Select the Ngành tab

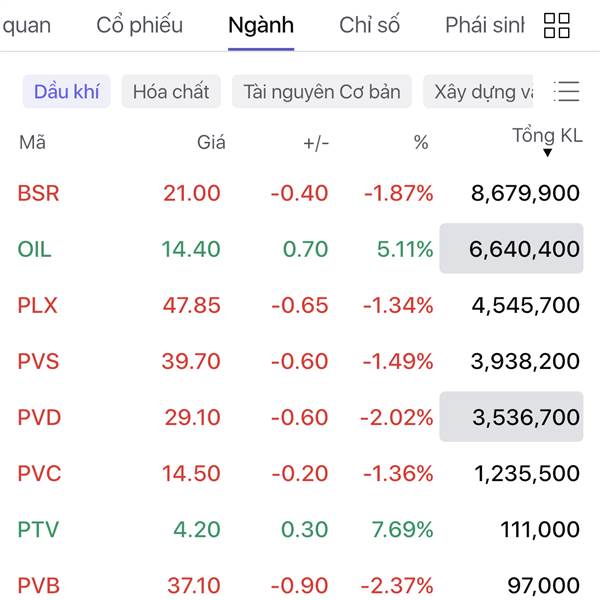tap(261, 26)
